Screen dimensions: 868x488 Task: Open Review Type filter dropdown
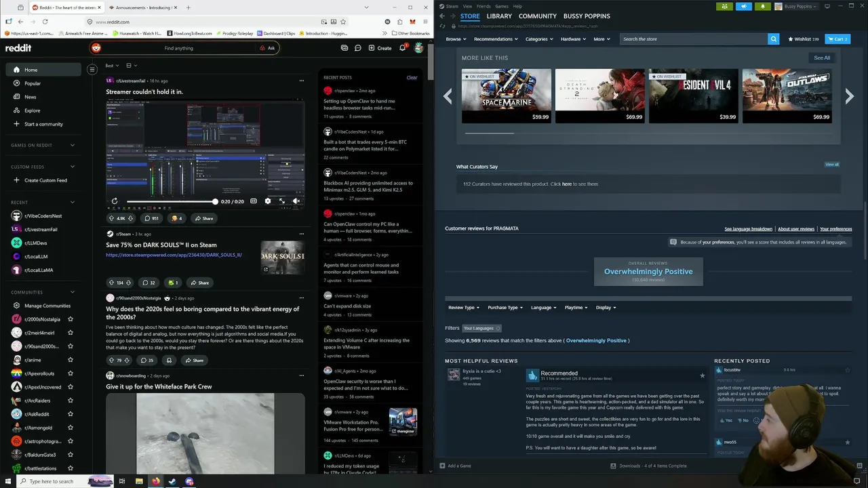[464, 308]
